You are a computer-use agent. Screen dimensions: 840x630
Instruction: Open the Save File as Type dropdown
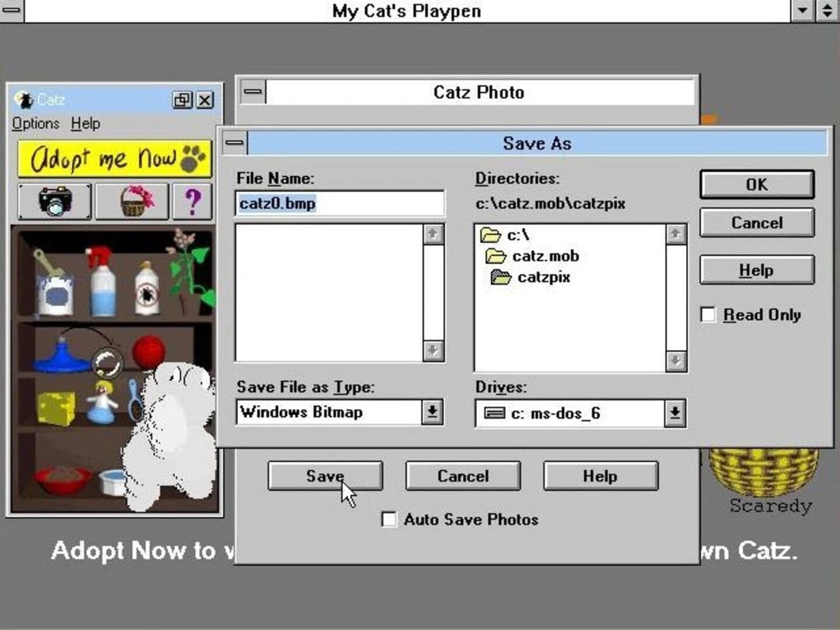click(431, 411)
